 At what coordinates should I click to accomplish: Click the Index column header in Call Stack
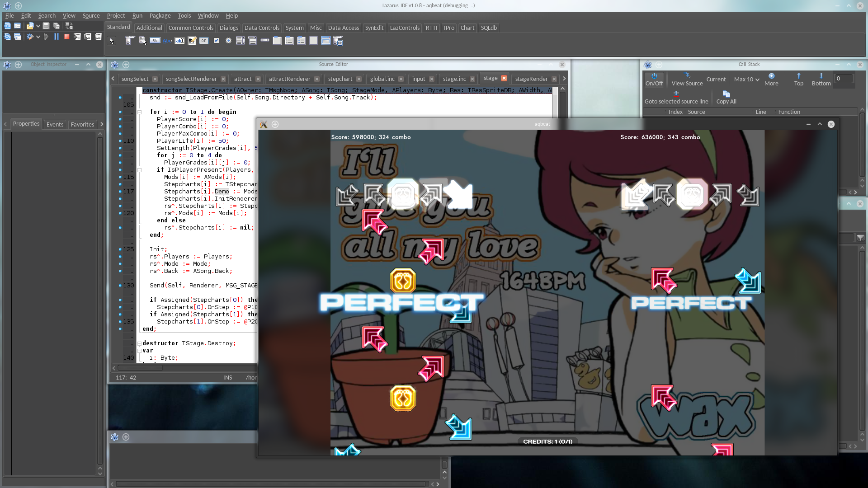[x=675, y=112]
